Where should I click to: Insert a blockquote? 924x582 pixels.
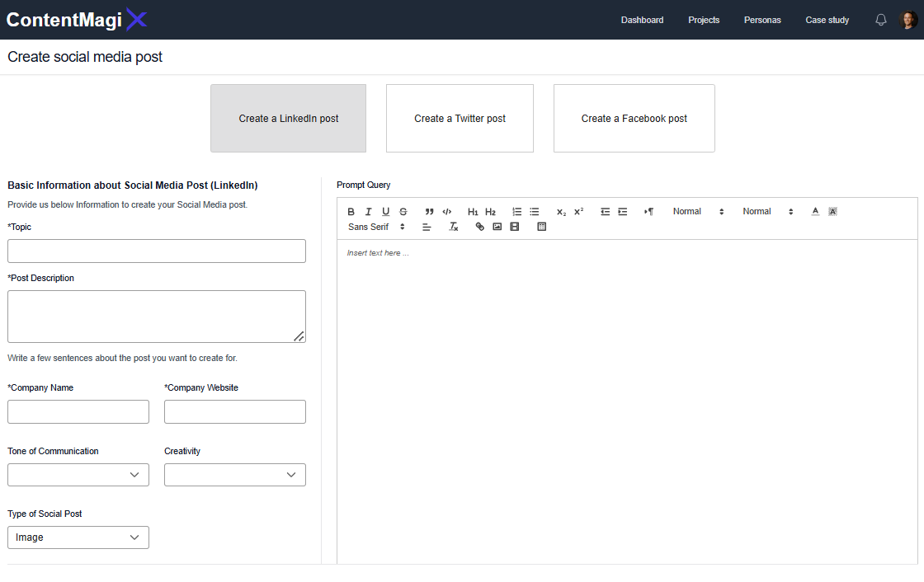click(x=430, y=212)
